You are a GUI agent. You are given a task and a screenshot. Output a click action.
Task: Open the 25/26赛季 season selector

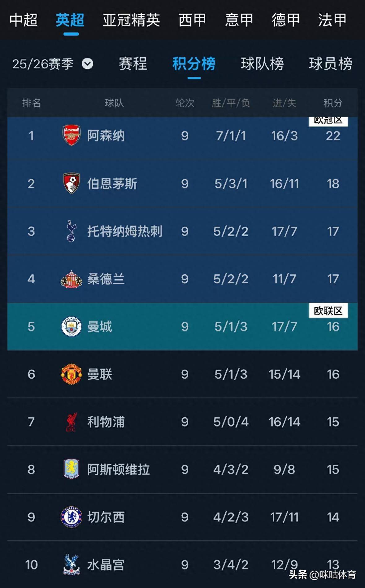point(43,64)
